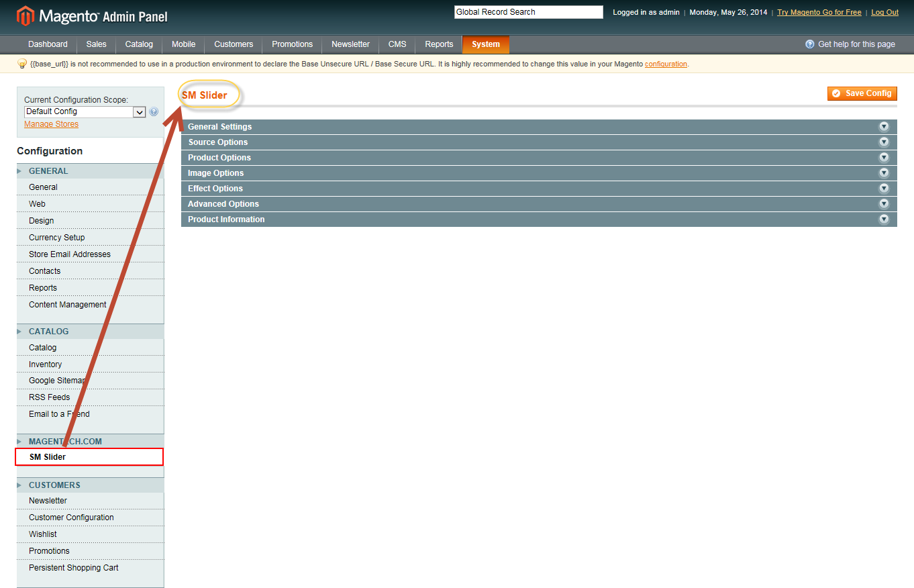Click the Magento logo icon
The width and height of the screenshot is (914, 588).
[26, 15]
